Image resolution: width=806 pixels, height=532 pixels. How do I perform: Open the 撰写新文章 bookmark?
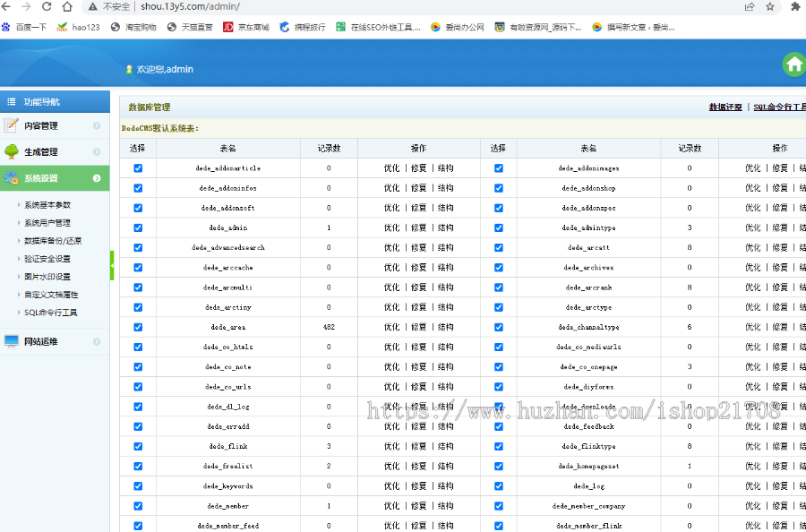634,27
